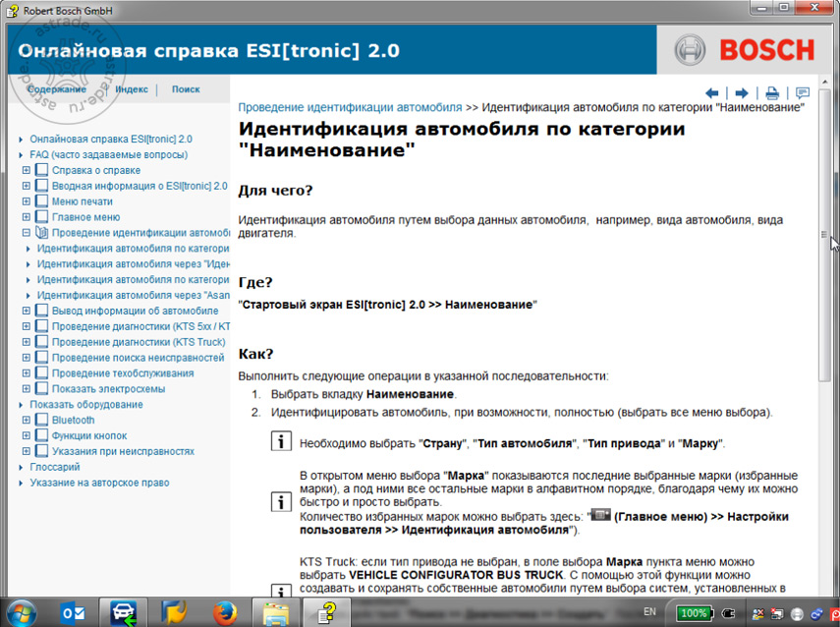Image resolution: width=840 pixels, height=627 pixels.
Task: Click book icon beside Проведение техобслуживания
Action: pyautogui.click(x=41, y=372)
